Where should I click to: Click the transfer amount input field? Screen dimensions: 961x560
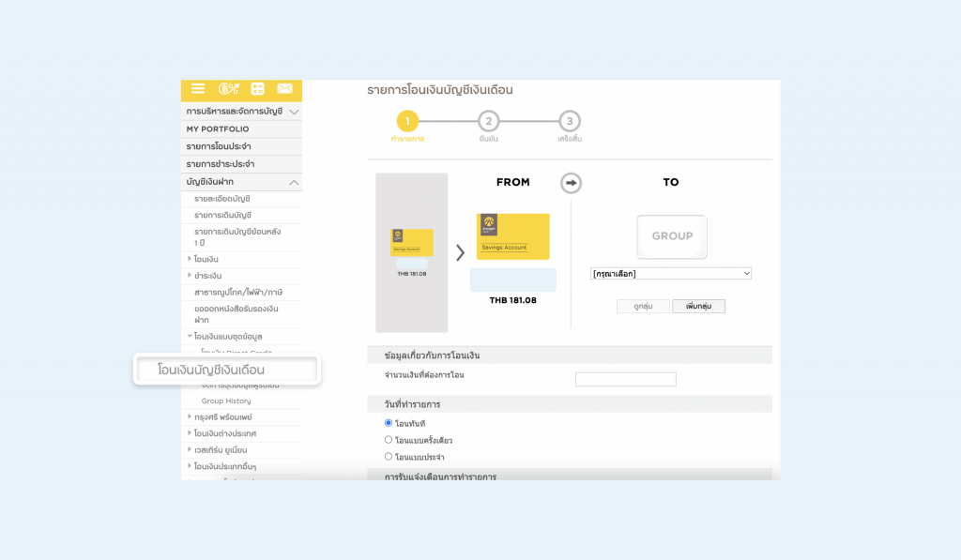(625, 380)
